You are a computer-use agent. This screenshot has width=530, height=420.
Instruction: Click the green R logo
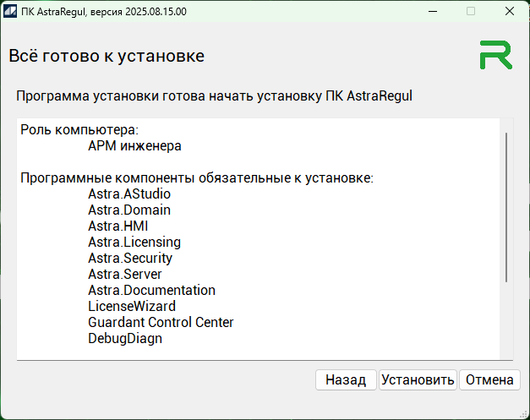495,55
